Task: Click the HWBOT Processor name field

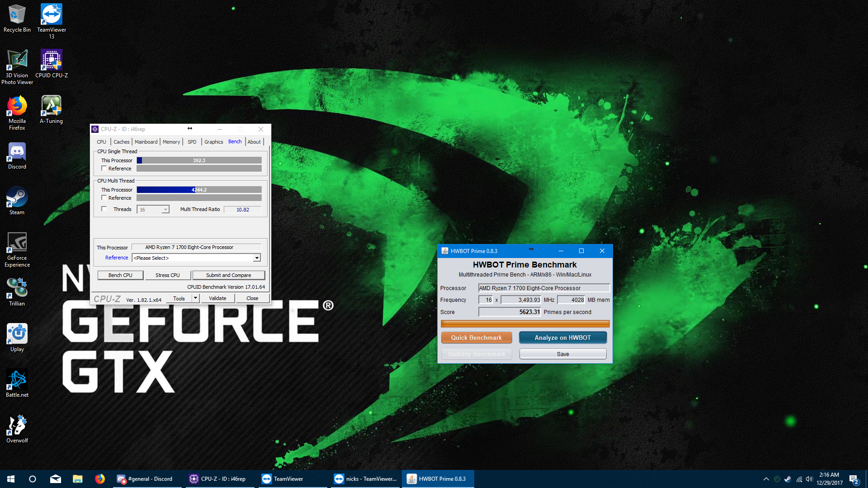Action: coord(544,288)
